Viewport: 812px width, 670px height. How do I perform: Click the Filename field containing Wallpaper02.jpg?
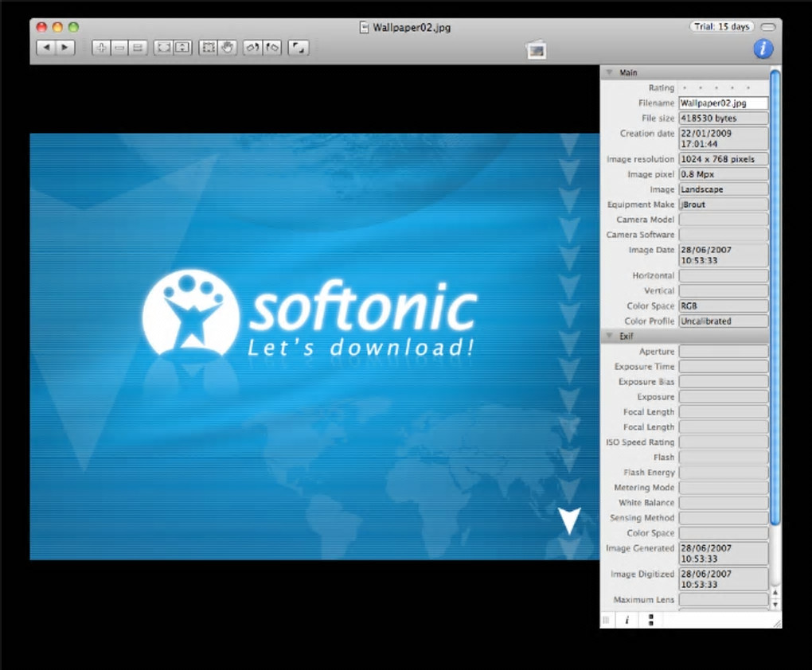pos(724,103)
